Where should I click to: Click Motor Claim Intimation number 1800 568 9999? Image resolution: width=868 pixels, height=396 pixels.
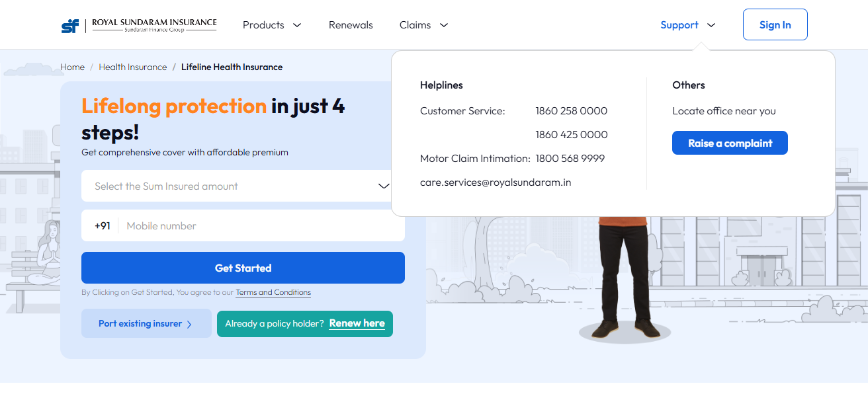(570, 158)
